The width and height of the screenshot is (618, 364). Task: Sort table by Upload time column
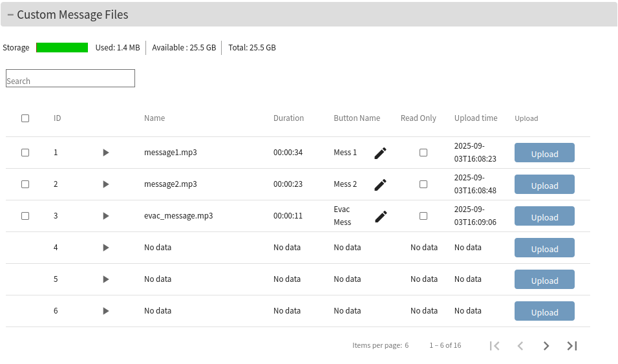coord(476,118)
